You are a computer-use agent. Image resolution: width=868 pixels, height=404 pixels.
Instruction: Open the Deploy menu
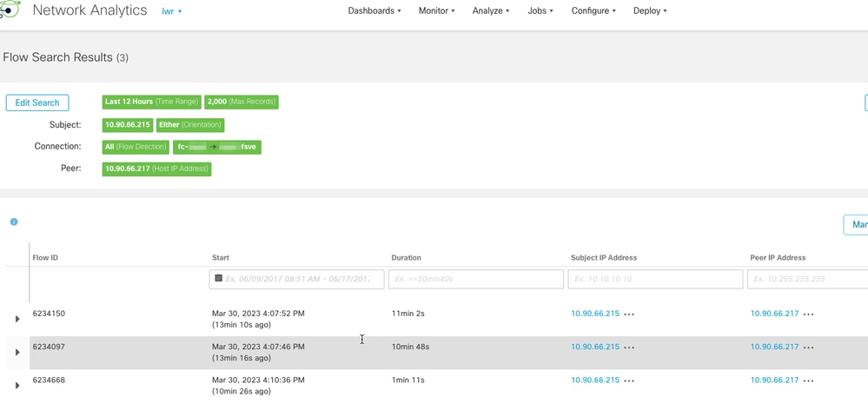[x=650, y=10]
